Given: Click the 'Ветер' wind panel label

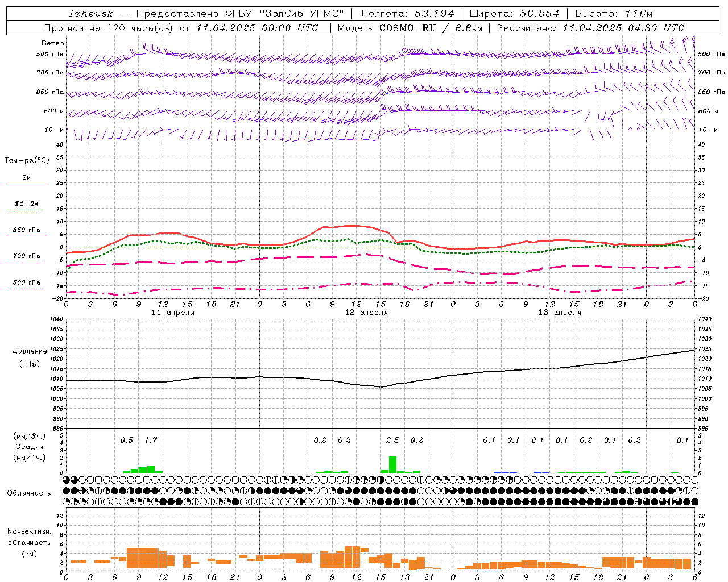Looking at the screenshot, I should [53, 43].
